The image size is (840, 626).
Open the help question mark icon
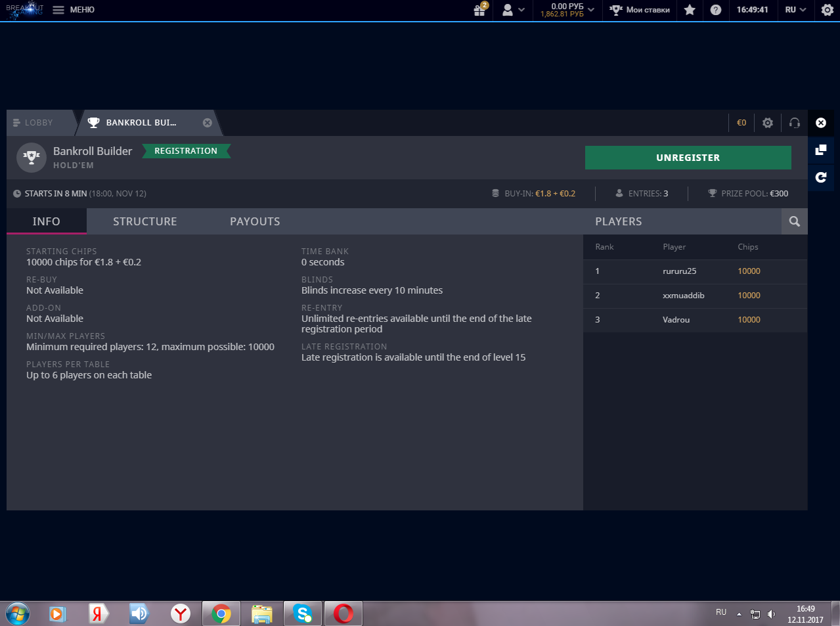point(716,10)
